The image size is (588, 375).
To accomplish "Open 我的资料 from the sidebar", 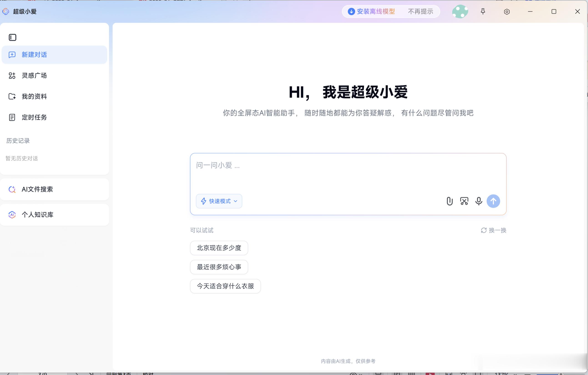I will (54, 96).
